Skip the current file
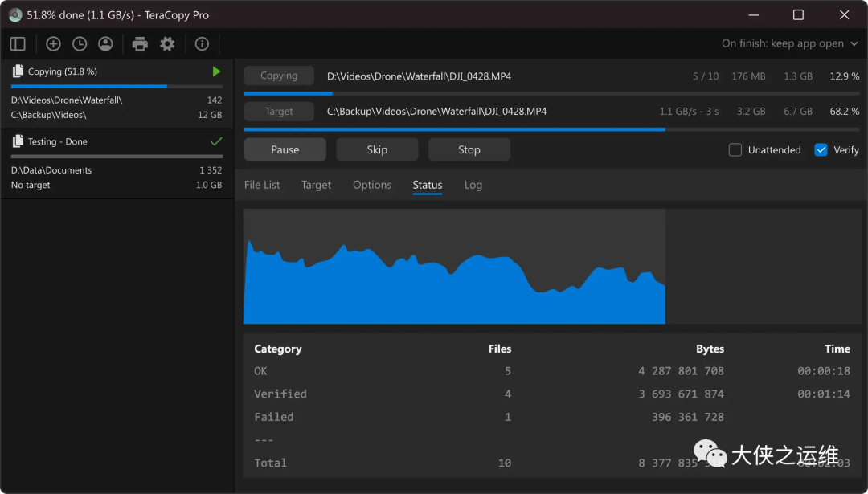The width and height of the screenshot is (868, 494). pyautogui.click(x=377, y=149)
